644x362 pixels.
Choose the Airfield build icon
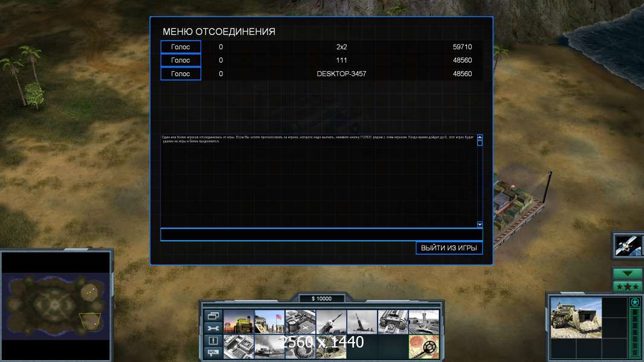423,322
